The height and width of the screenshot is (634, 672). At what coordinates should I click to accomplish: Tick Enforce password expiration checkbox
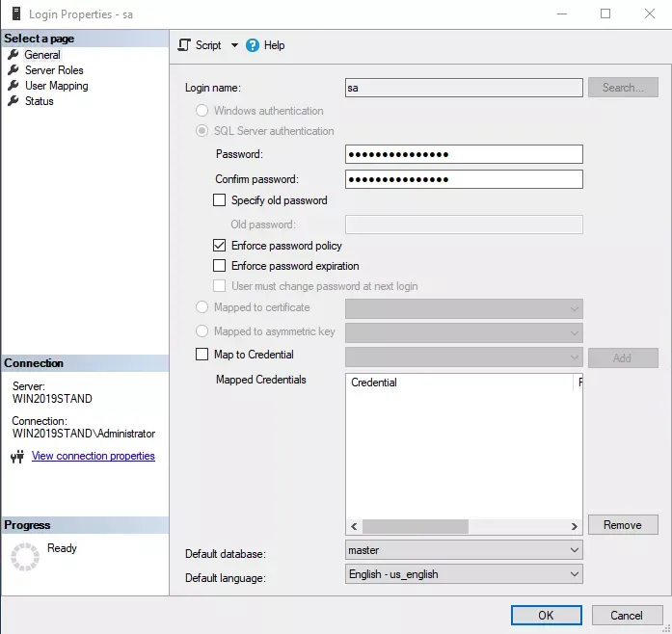(219, 266)
